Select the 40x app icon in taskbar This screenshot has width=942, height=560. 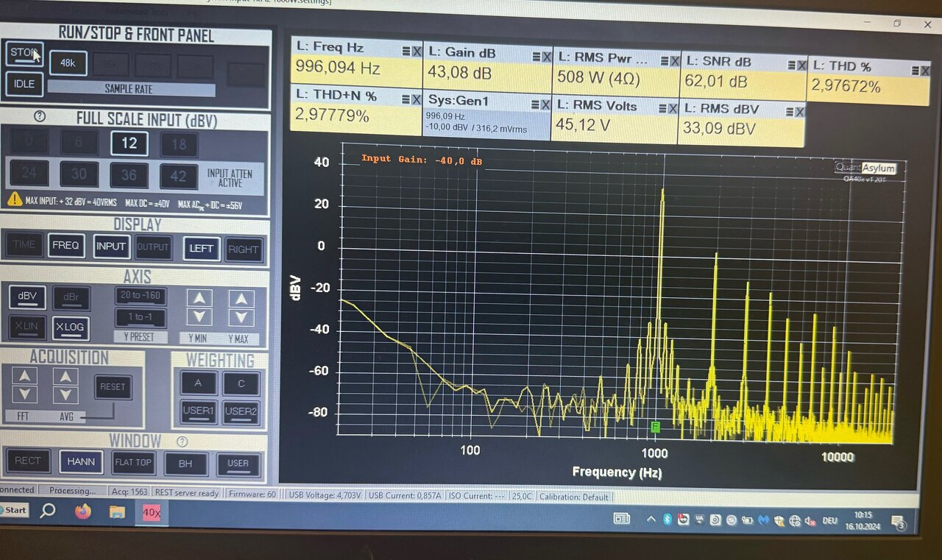[x=152, y=513]
